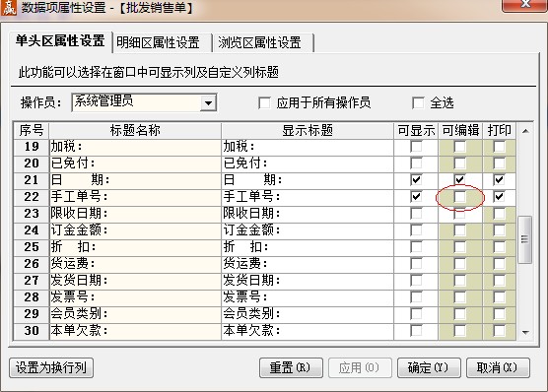Screen dimensions: 548x392
Task: Select row number 22
Action: click(x=32, y=197)
